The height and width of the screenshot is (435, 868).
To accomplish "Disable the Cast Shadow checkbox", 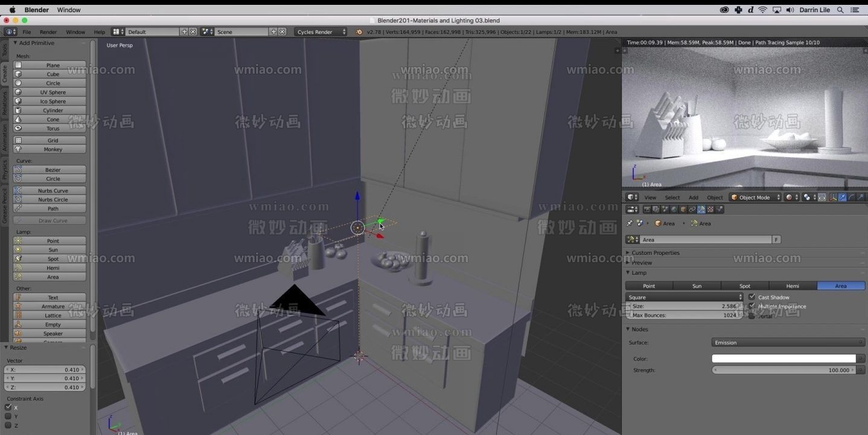I will [x=752, y=297].
